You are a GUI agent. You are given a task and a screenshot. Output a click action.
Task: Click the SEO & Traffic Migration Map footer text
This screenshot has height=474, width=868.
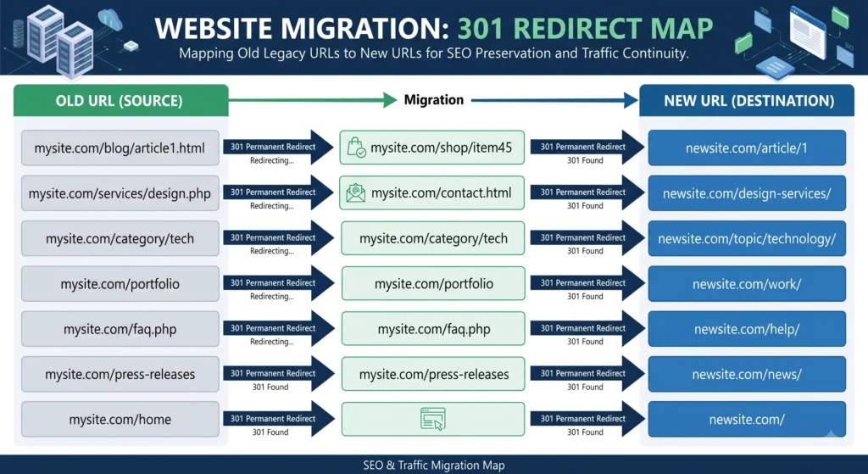click(433, 466)
